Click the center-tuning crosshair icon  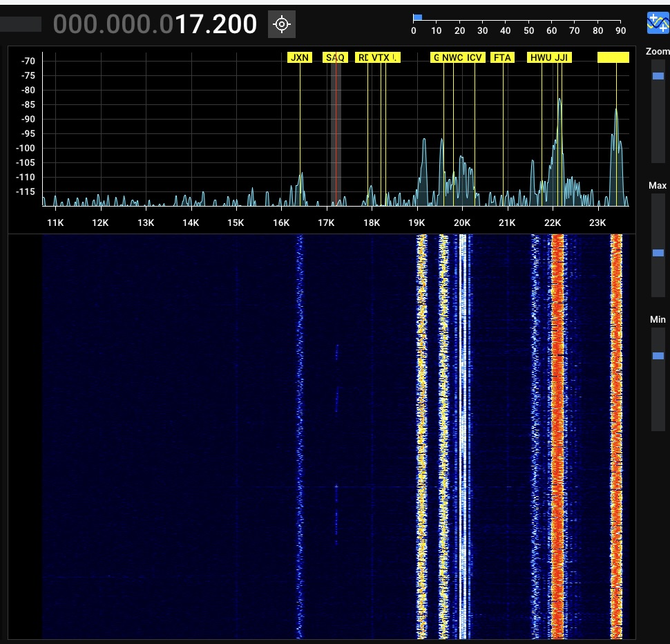tap(282, 24)
